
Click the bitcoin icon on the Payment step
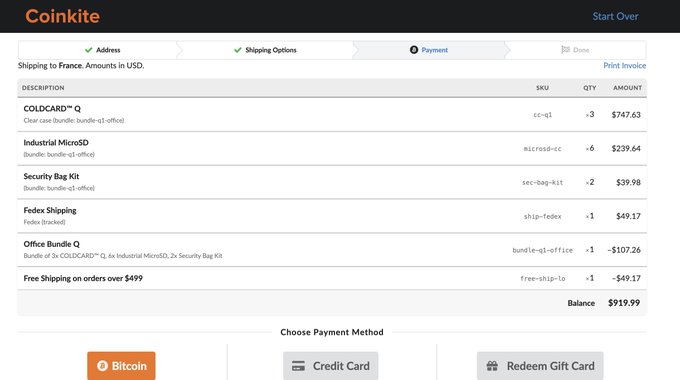[x=414, y=50]
